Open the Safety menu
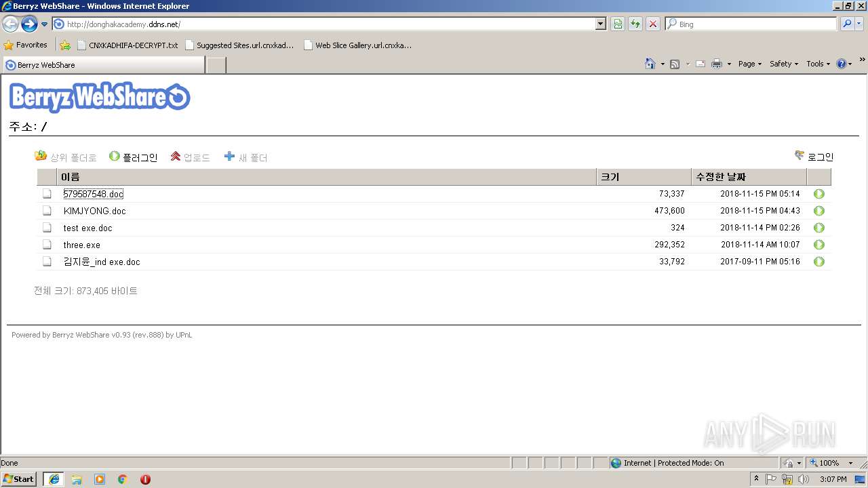Viewport: 868px width, 488px height. 784,64
